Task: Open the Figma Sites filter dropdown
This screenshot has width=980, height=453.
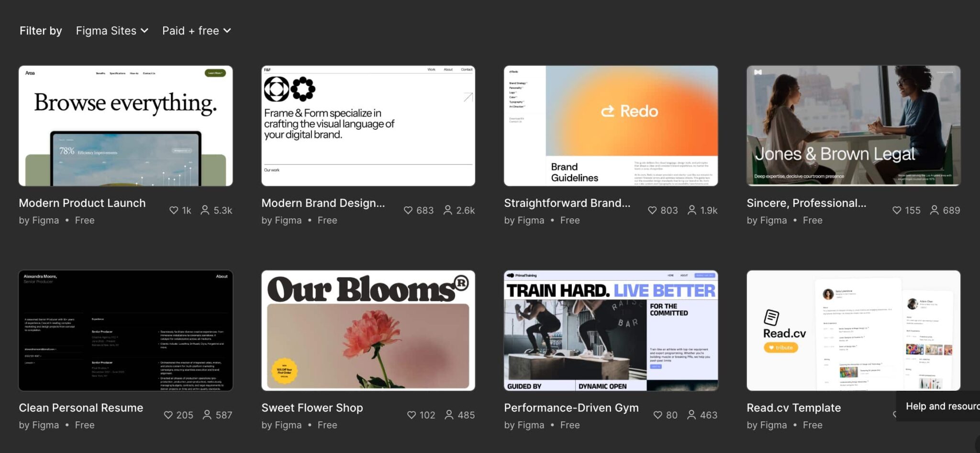Action: click(111, 30)
